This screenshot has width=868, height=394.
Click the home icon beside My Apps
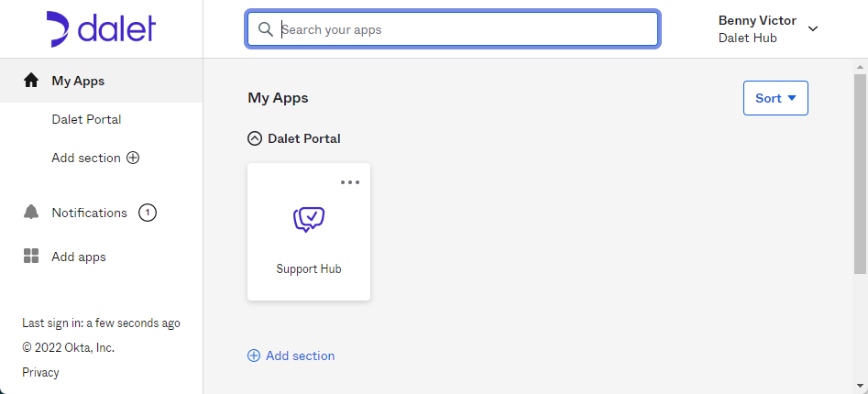click(x=31, y=81)
